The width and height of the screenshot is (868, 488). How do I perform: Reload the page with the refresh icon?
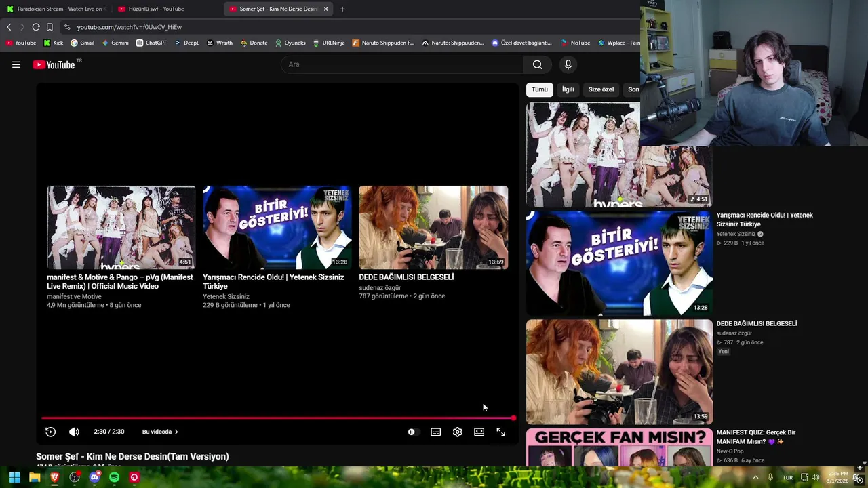[36, 27]
